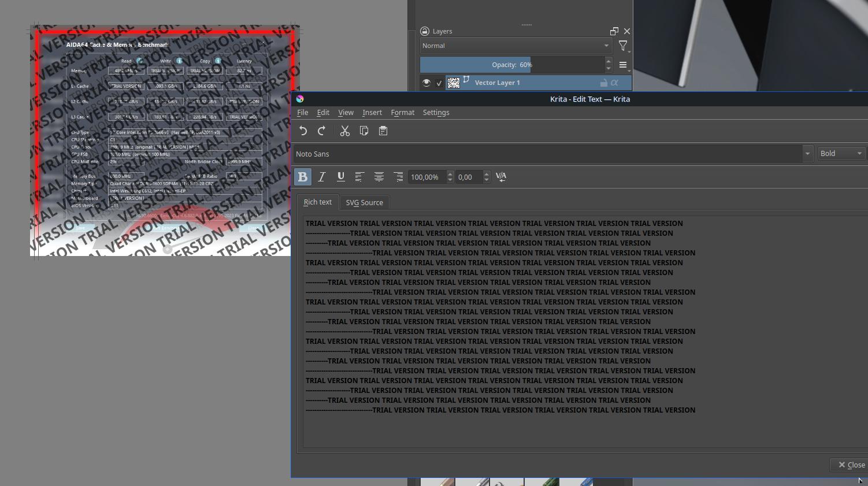Open the Layers panel hamburger options
The width and height of the screenshot is (868, 486).
[623, 65]
